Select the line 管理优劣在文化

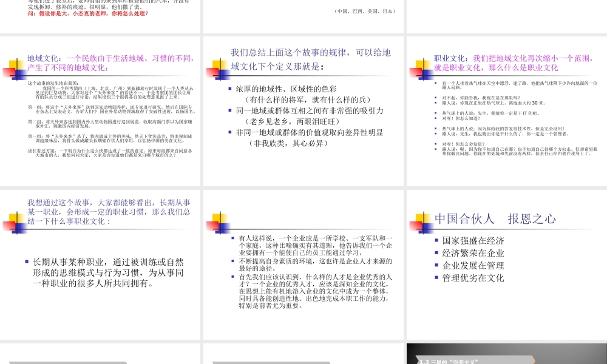[x=473, y=278]
